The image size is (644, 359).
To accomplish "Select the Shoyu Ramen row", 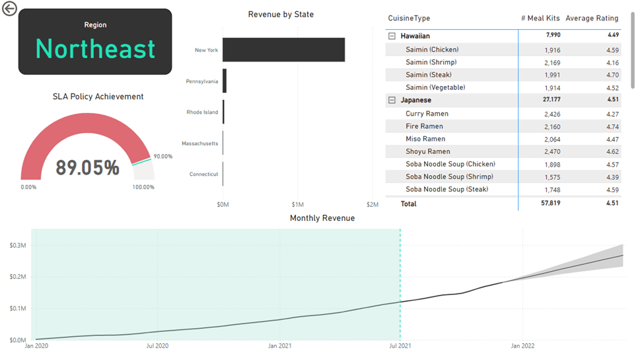I will click(x=427, y=151).
